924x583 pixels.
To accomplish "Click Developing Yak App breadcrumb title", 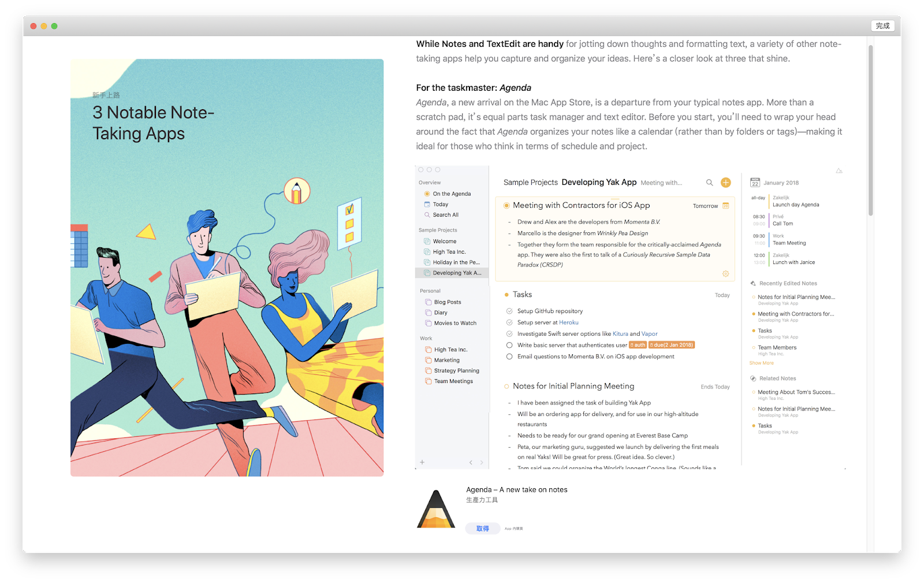I will [x=599, y=182].
